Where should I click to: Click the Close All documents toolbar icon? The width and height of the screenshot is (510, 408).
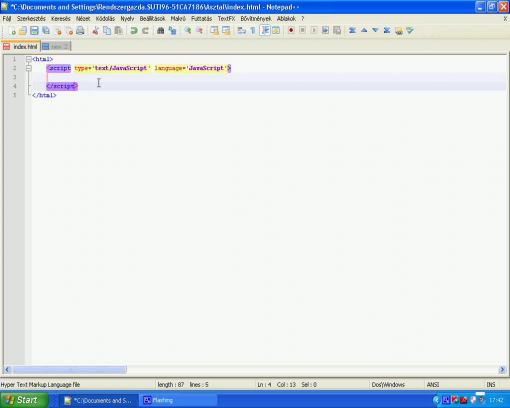coord(69,31)
